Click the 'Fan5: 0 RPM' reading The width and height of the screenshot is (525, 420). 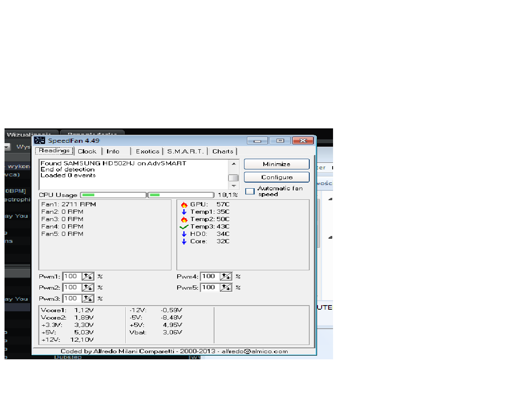click(62, 234)
